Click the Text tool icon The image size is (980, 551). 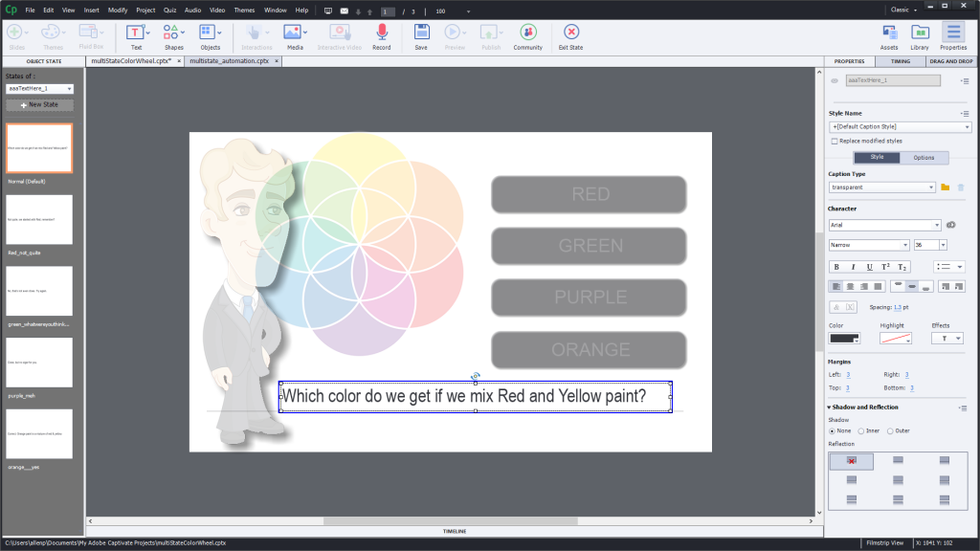click(136, 33)
